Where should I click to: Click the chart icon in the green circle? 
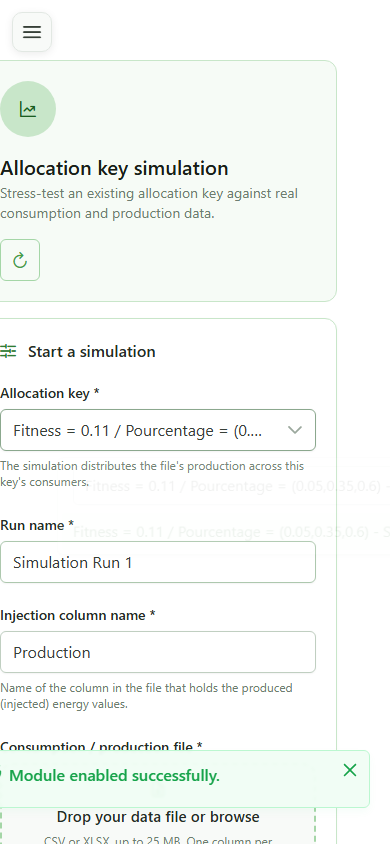pyautogui.click(x=27, y=109)
